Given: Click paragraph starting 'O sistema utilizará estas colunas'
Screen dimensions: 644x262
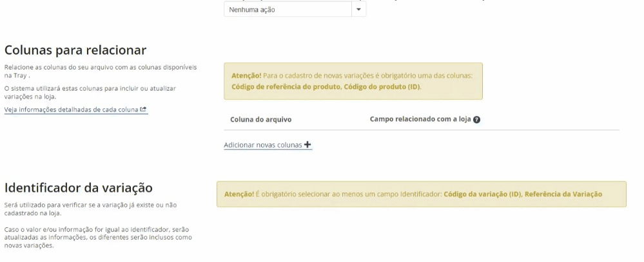Looking at the screenshot, I should coord(90,92).
